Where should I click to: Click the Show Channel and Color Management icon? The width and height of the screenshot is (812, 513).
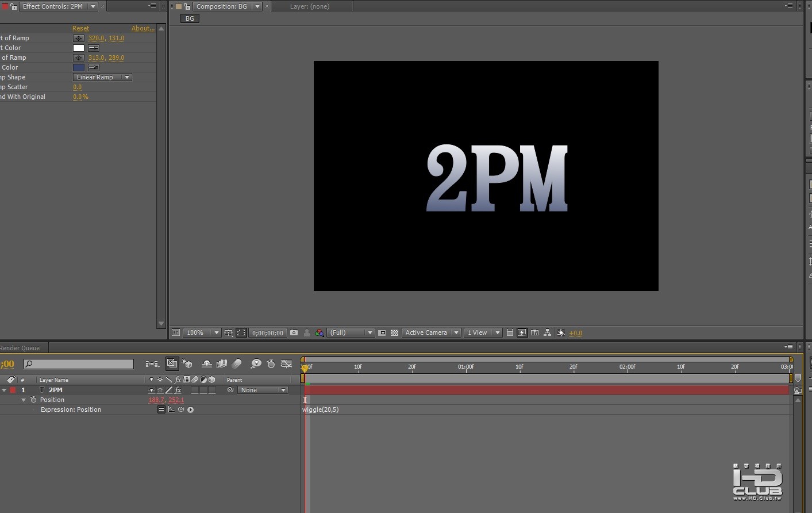(x=320, y=333)
